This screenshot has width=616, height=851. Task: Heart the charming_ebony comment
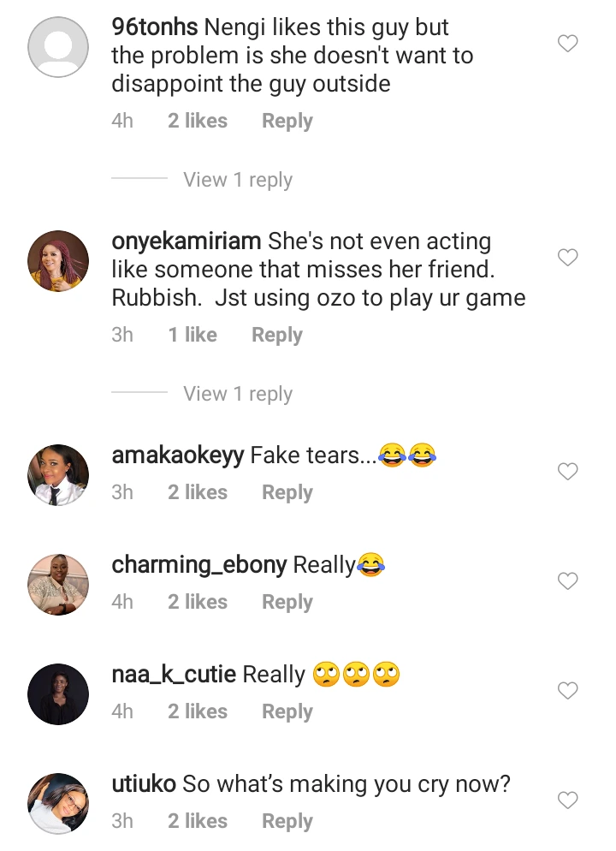tap(568, 581)
